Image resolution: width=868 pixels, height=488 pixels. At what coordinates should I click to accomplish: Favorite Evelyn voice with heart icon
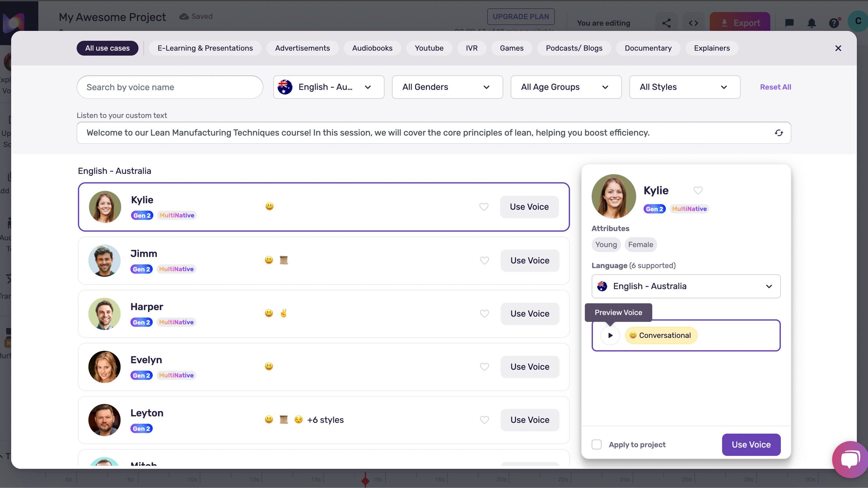point(485,367)
